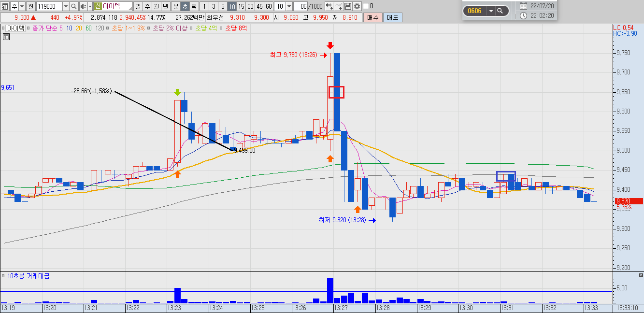Click the stock code search magnifier icon

[73, 6]
